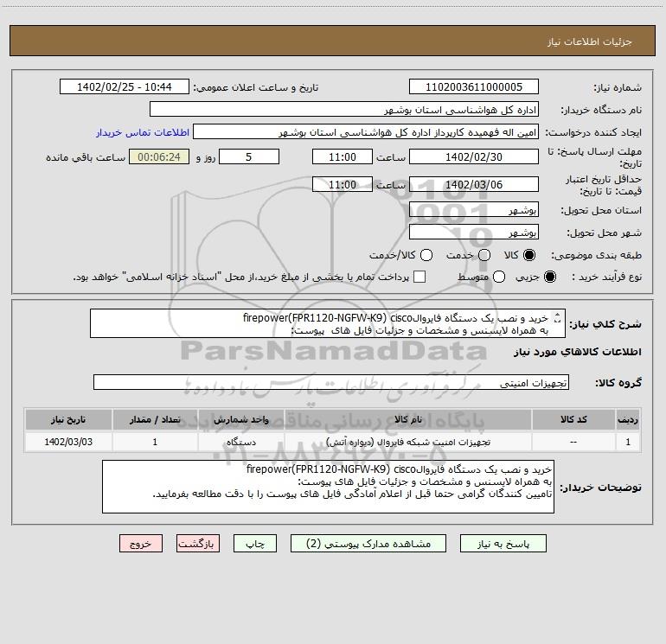Click the خروج exit button
The width and height of the screenshot is (666, 644).
click(141, 544)
